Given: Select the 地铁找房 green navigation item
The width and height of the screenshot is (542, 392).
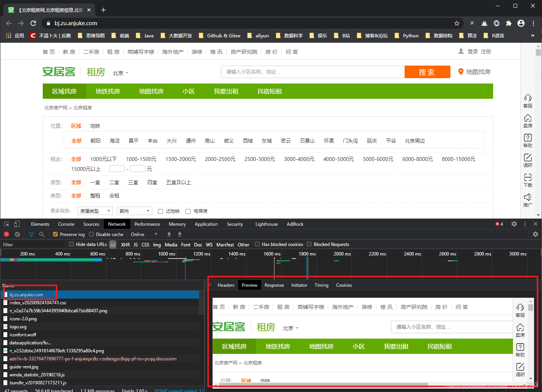Looking at the screenshot, I should 108,91.
